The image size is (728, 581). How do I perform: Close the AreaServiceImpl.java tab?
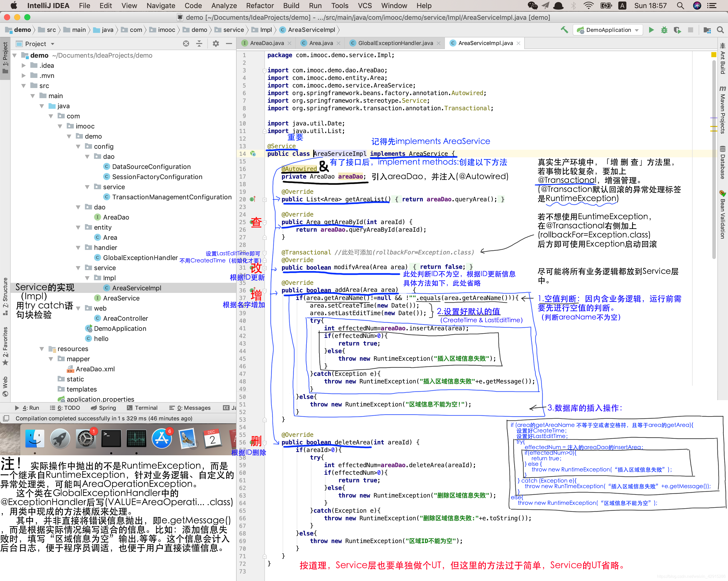(x=518, y=43)
